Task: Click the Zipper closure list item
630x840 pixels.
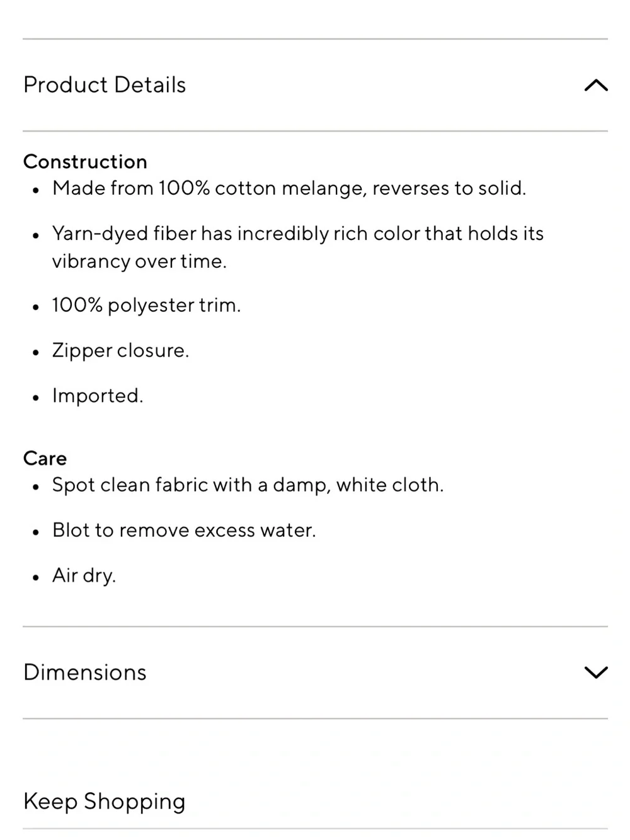Action: click(x=120, y=351)
